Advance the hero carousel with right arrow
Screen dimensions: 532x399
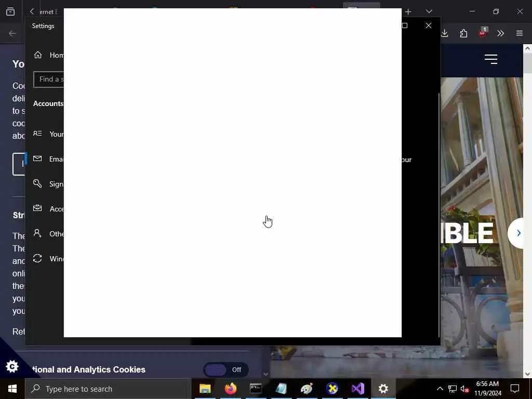click(x=518, y=233)
